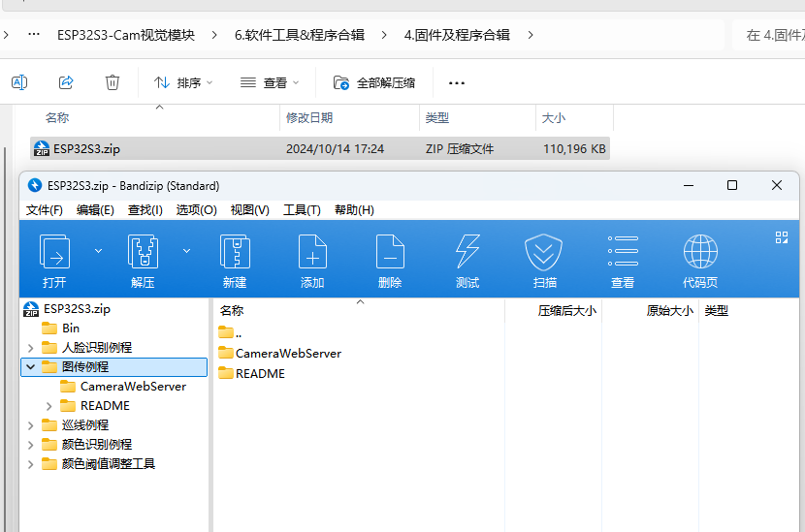Expand the 巡线例程 folder
This screenshot has height=532, width=805.
click(x=30, y=425)
